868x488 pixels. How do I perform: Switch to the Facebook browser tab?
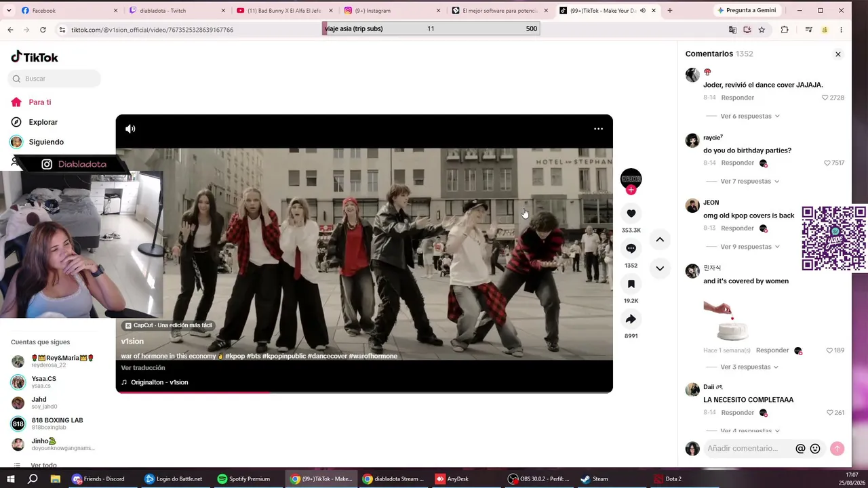click(68, 11)
